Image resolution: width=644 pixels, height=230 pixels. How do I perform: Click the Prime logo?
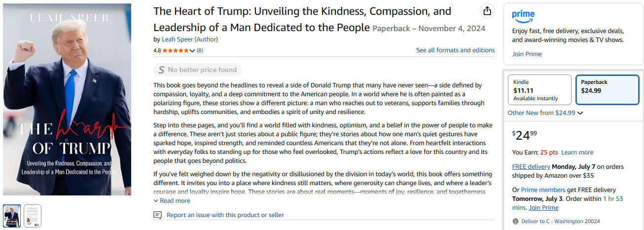pos(523,15)
